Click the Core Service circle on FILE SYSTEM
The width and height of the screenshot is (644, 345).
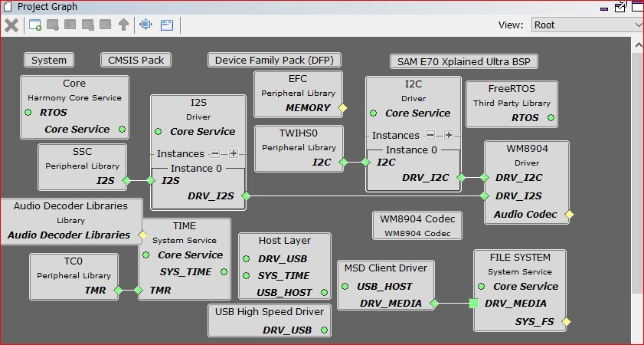tap(482, 286)
